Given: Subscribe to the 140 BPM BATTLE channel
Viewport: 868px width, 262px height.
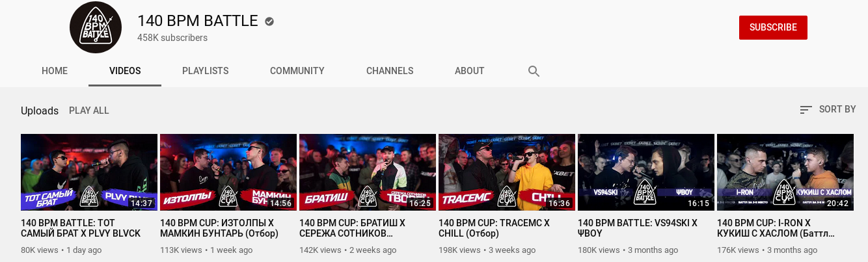Looking at the screenshot, I should (x=773, y=27).
